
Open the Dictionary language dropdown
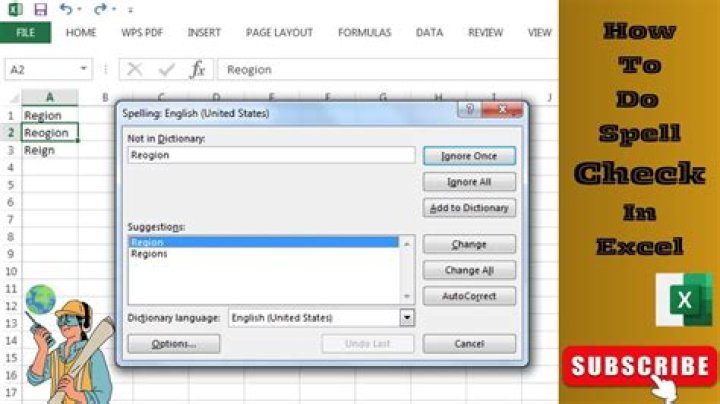(407, 317)
